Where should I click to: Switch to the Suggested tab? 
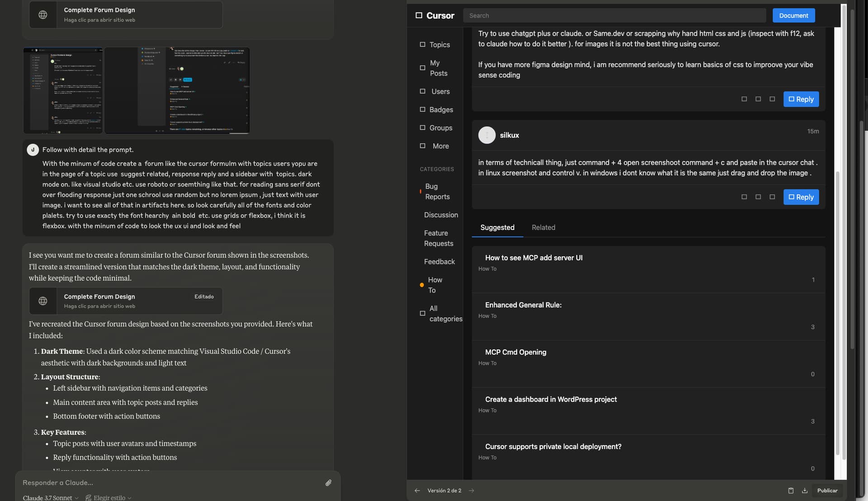497,227
